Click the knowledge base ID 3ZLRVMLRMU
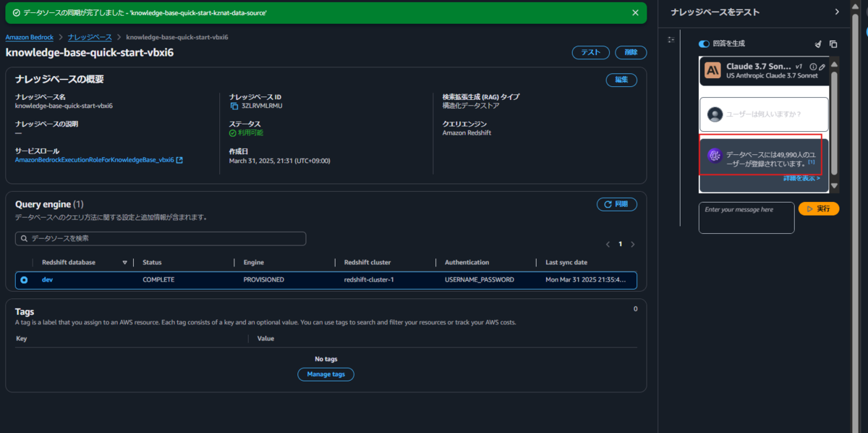This screenshot has width=868, height=433. 261,106
